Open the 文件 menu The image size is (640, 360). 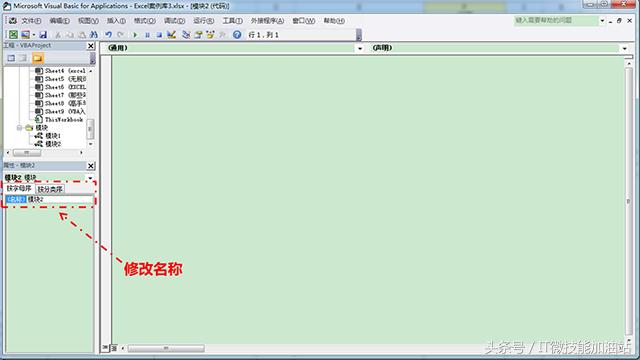pyautogui.click(x=31, y=20)
